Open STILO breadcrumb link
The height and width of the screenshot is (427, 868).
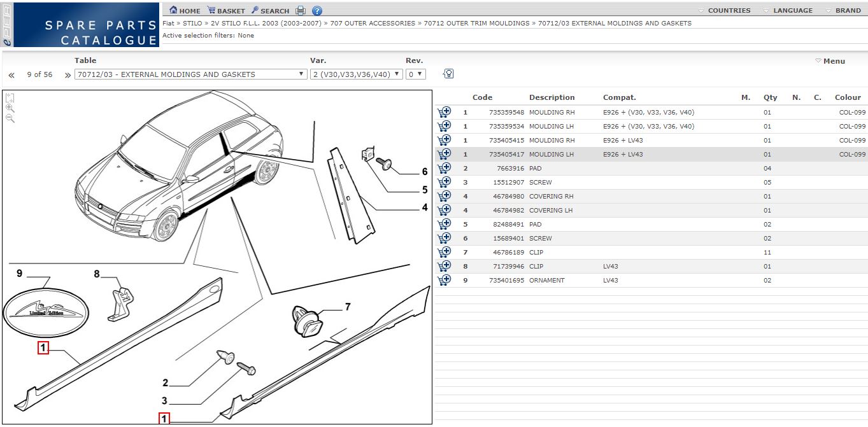(x=192, y=23)
